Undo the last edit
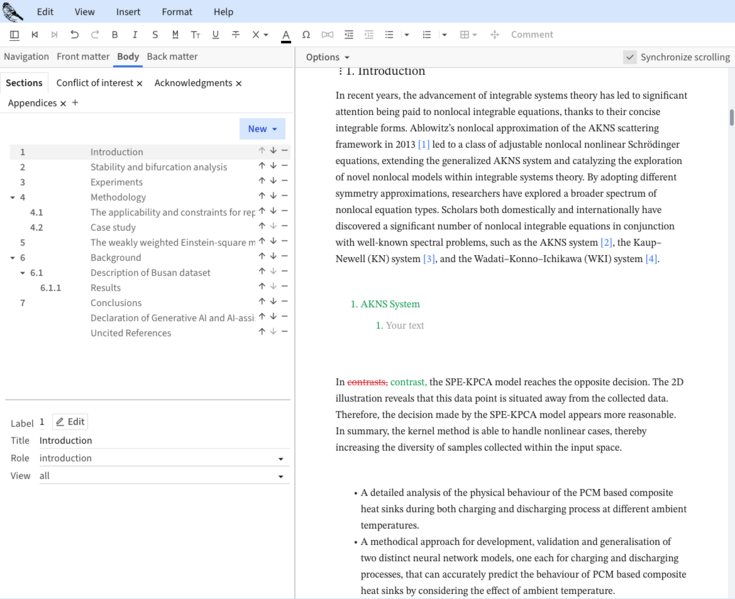The width and height of the screenshot is (735, 599). pos(75,35)
